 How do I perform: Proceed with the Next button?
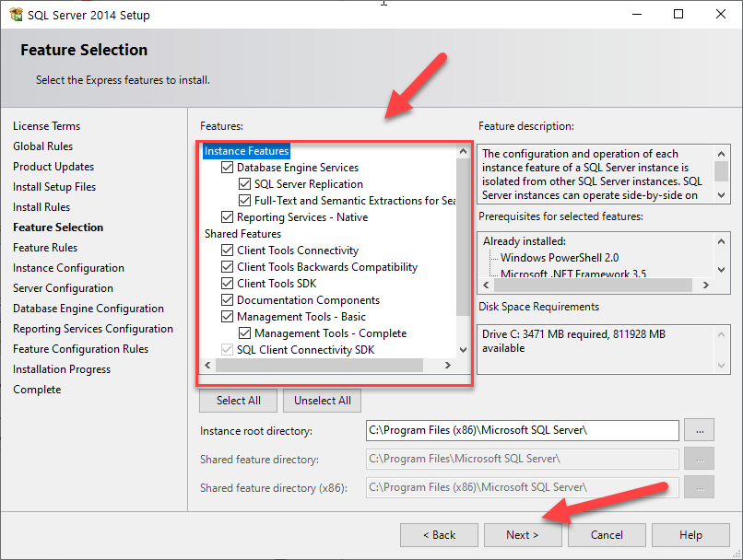(x=523, y=535)
